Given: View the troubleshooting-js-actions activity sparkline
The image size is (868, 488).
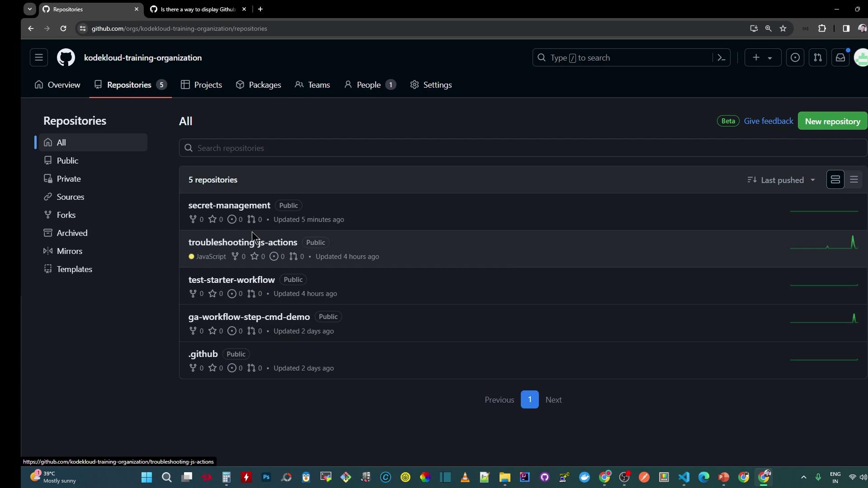Looking at the screenshot, I should click(824, 244).
